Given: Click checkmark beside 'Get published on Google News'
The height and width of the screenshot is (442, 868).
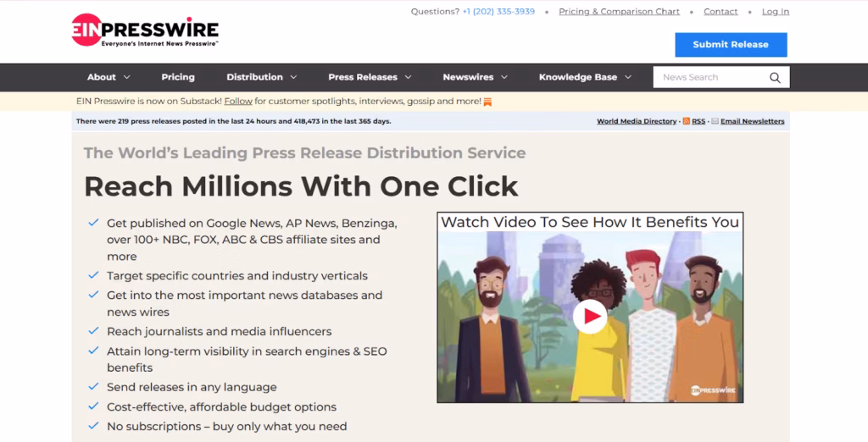Looking at the screenshot, I should coord(93,223).
